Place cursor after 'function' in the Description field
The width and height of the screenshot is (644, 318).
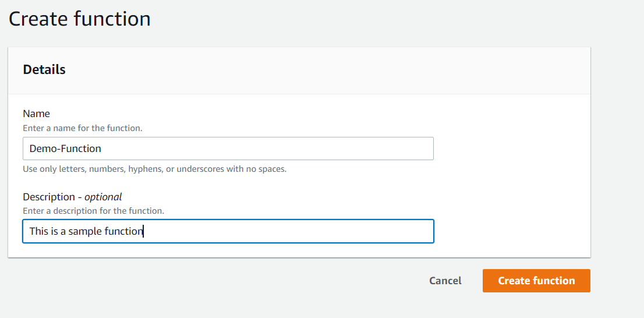tap(143, 231)
